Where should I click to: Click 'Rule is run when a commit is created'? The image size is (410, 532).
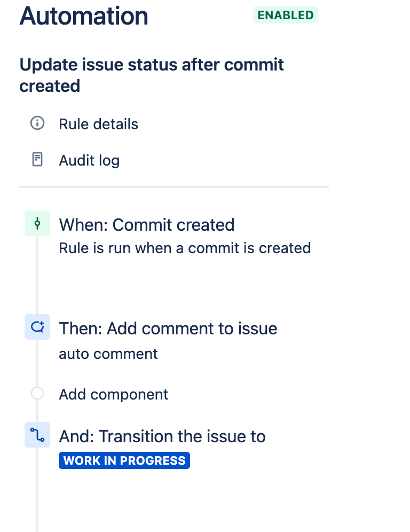[x=185, y=248]
